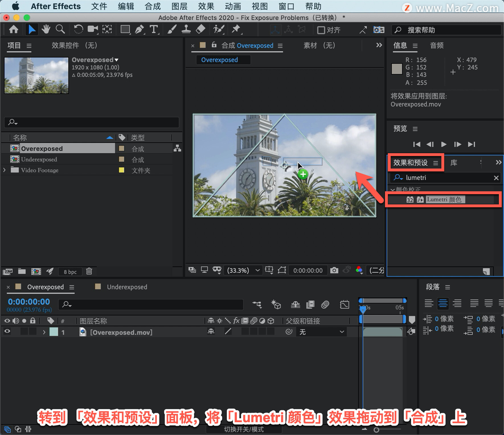Select the Selection (arrow) tool
The width and height of the screenshot is (504, 435).
tap(32, 29)
